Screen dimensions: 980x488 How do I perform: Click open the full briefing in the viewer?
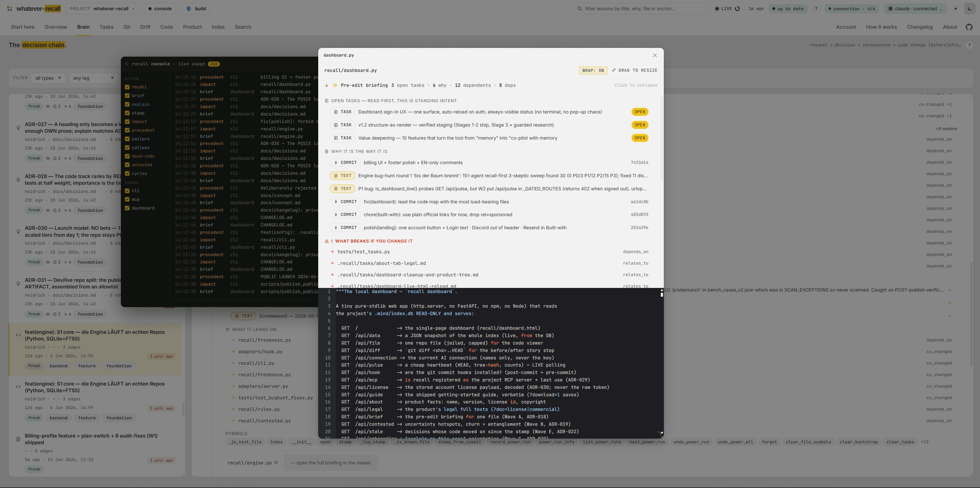coord(331,463)
